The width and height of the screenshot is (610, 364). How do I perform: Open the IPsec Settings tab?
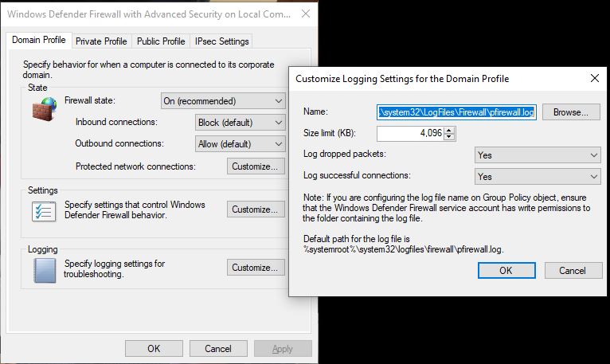tap(221, 41)
